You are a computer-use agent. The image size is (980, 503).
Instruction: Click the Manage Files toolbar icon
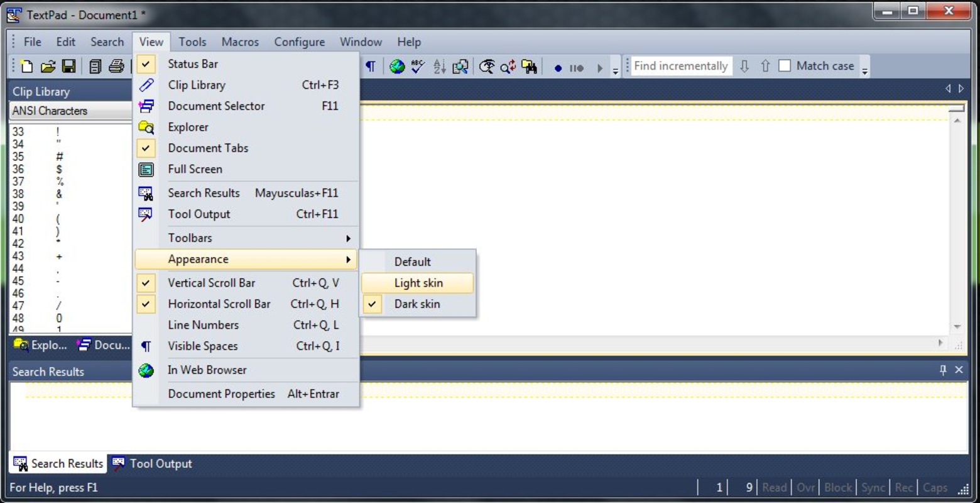(95, 66)
